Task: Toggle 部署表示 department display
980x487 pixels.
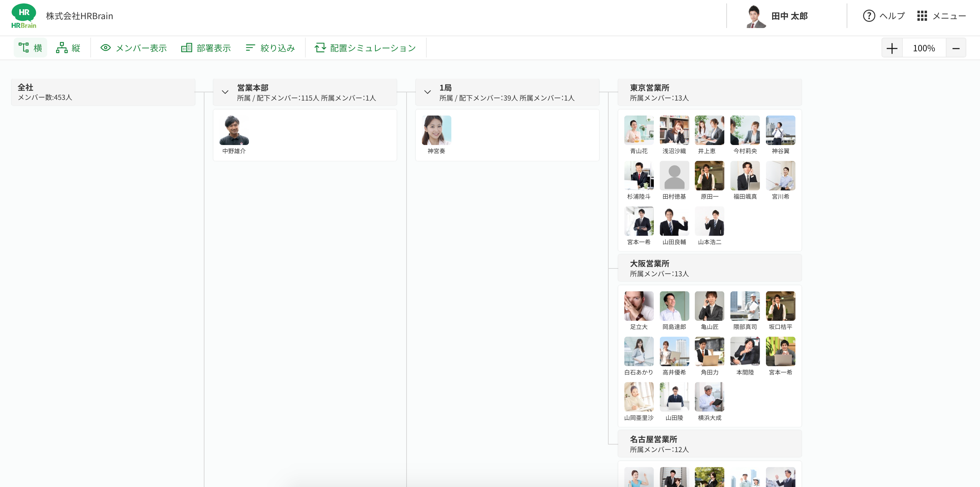Action: tap(206, 48)
